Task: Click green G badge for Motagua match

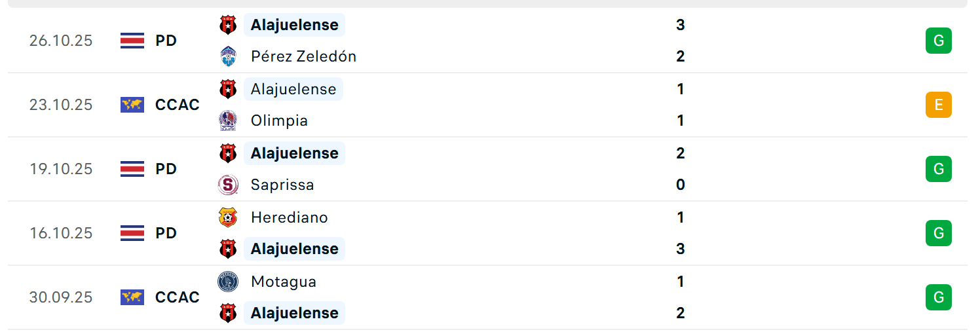Action: pyautogui.click(x=938, y=297)
